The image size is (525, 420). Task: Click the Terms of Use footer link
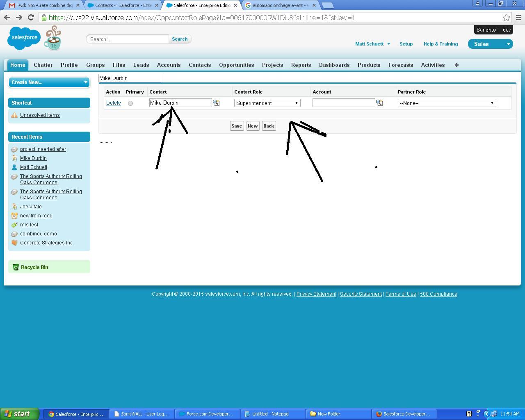[401, 294]
